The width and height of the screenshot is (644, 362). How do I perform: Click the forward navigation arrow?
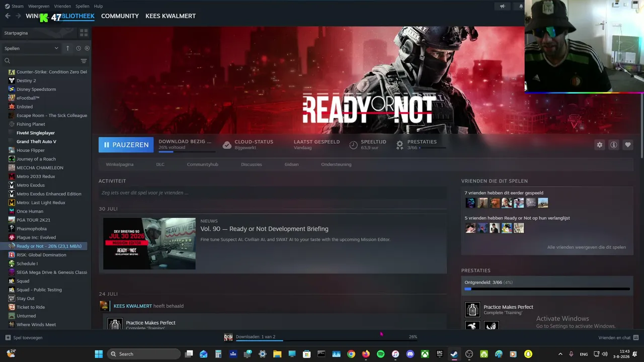coord(18,16)
